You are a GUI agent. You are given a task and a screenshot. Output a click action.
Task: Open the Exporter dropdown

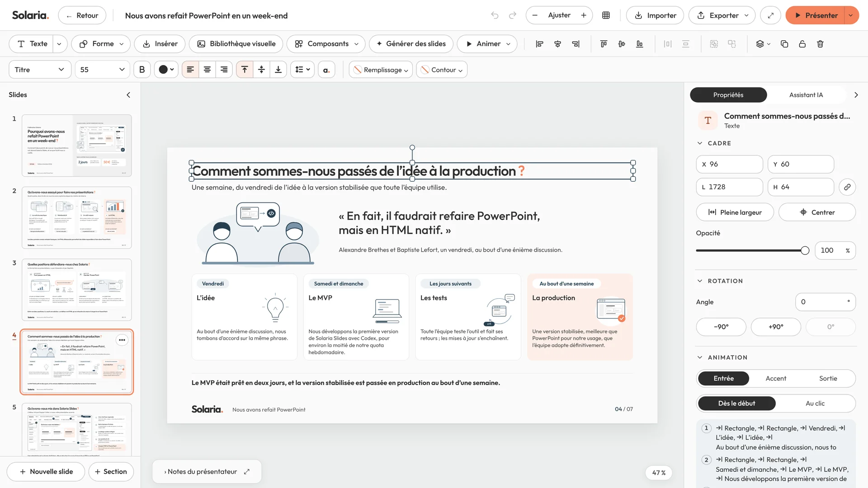722,15
